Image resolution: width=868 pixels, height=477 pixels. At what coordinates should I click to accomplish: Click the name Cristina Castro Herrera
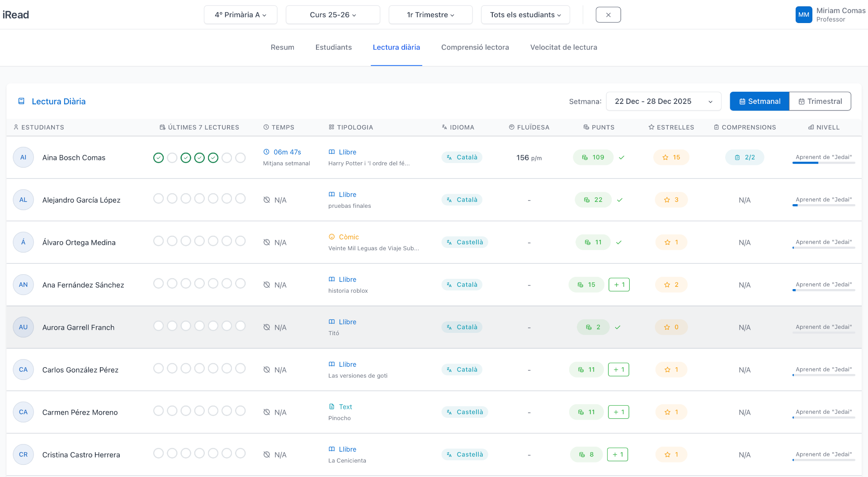tap(81, 454)
